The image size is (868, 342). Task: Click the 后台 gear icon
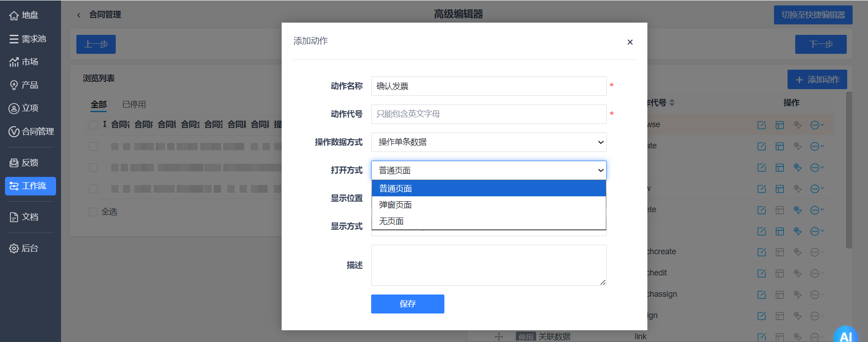click(14, 248)
